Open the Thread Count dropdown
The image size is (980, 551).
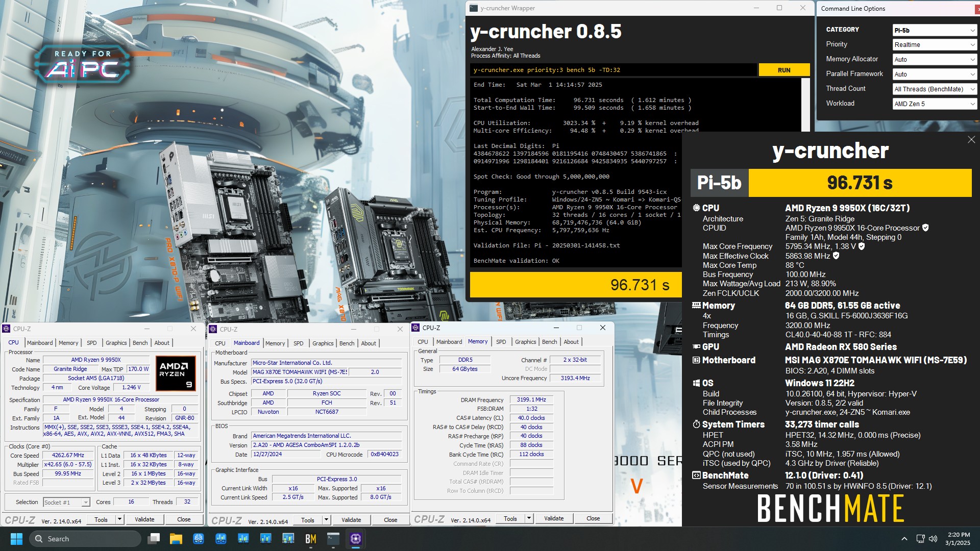pyautogui.click(x=935, y=89)
